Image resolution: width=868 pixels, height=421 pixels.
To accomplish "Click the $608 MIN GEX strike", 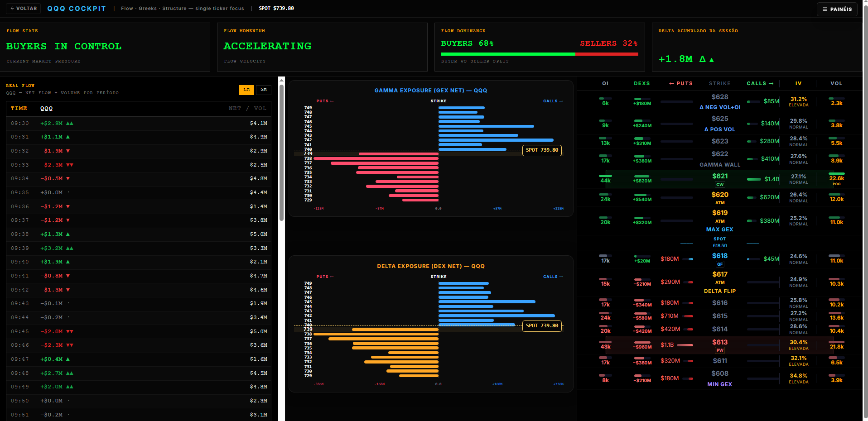I will click(720, 373).
